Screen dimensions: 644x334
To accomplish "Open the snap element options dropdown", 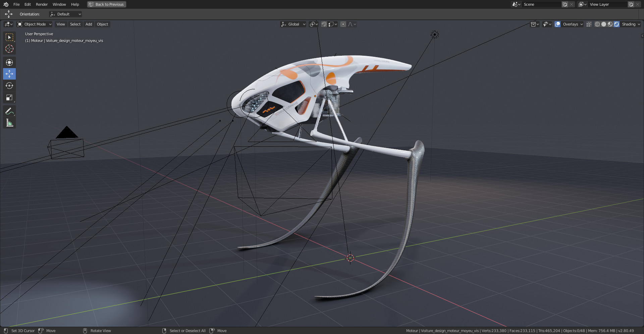I will 333,24.
